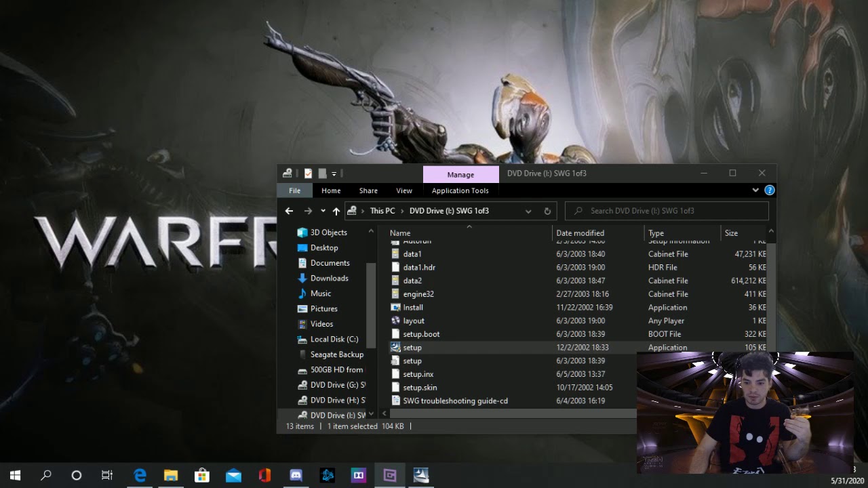Open the Manage contextual tab
This screenshot has width=868, height=488.
tap(460, 175)
